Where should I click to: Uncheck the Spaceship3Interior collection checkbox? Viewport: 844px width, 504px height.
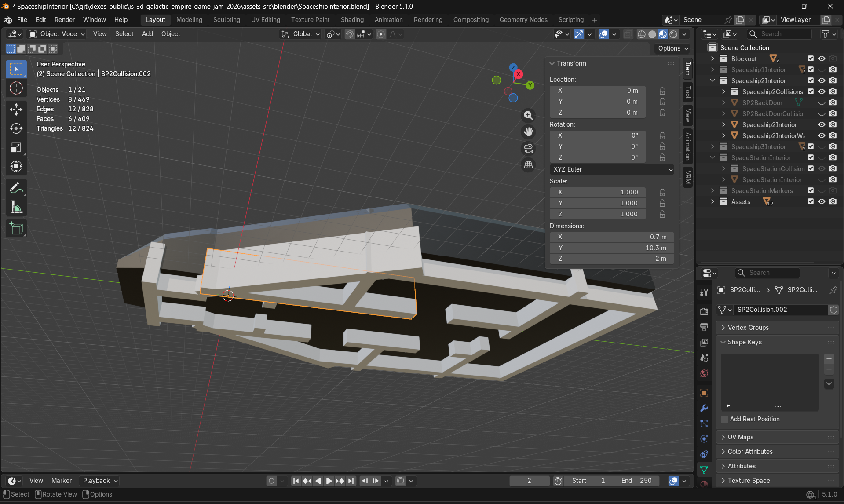pos(810,146)
